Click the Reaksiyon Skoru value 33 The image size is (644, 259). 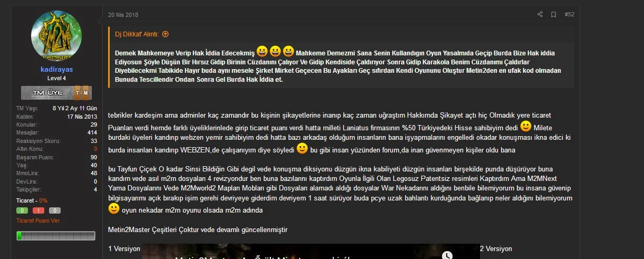pos(94,141)
